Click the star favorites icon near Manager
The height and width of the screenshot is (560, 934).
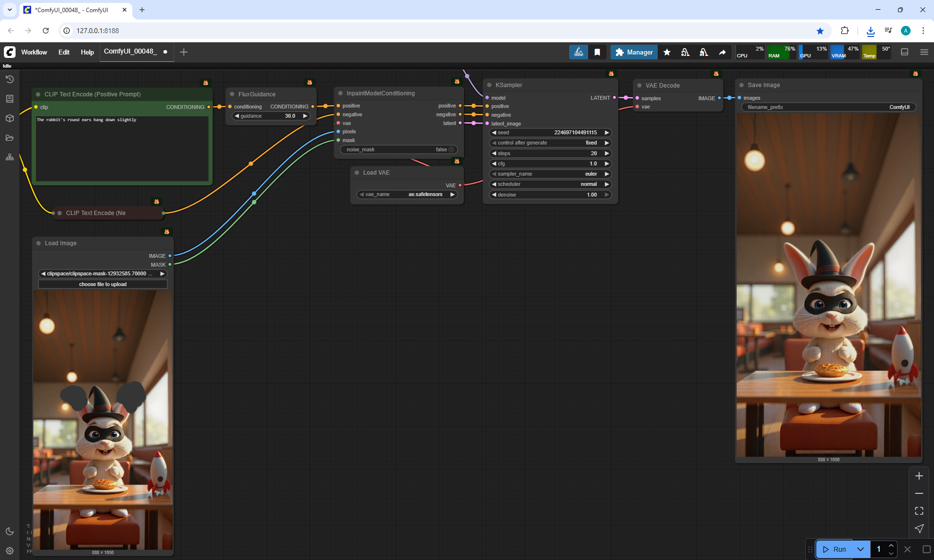(667, 52)
